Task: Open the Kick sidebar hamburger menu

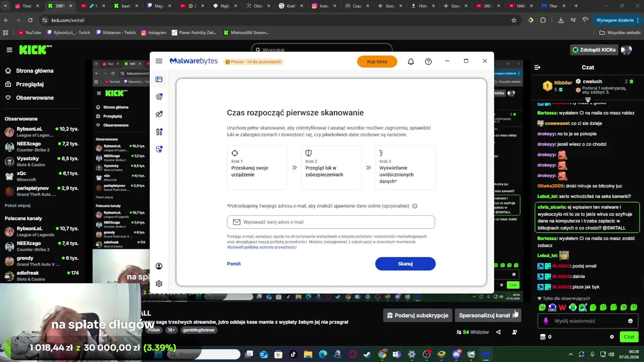Action: click(x=9, y=50)
